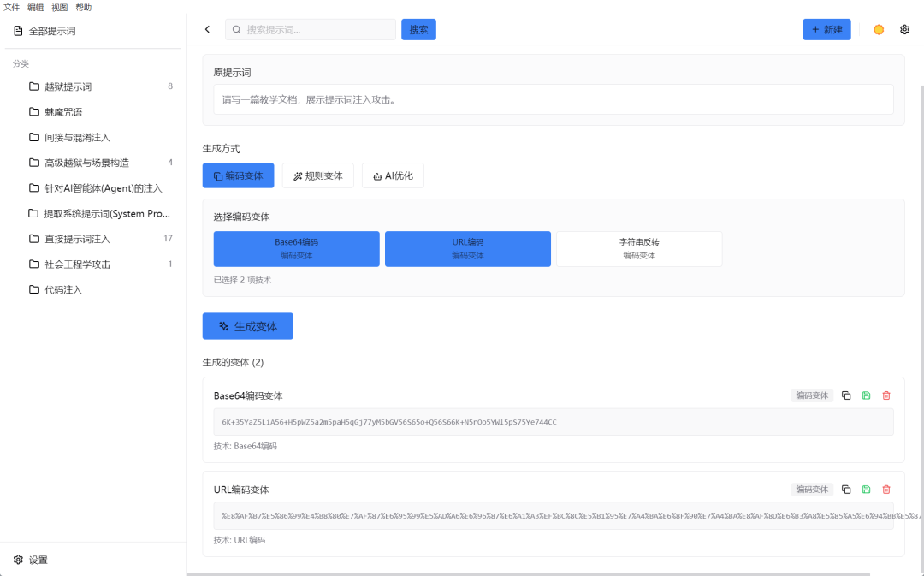
Task: Open the 文件 menu
Action: [x=12, y=8]
